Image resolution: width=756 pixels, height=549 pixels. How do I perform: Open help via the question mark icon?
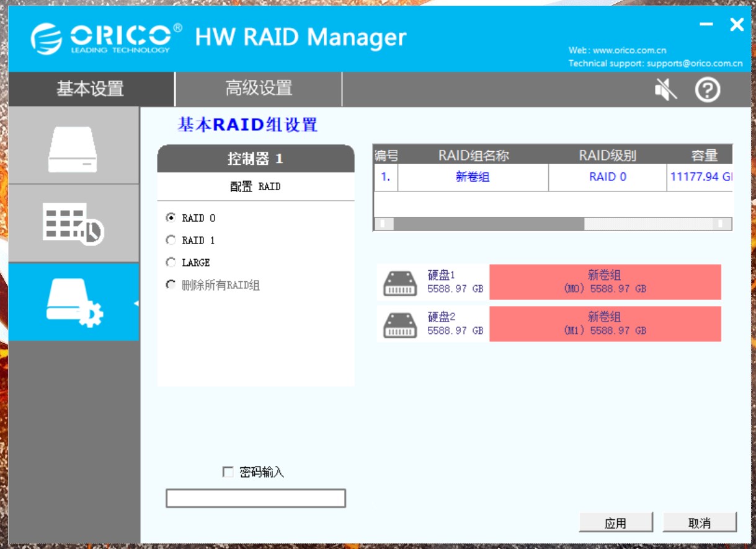(x=708, y=90)
